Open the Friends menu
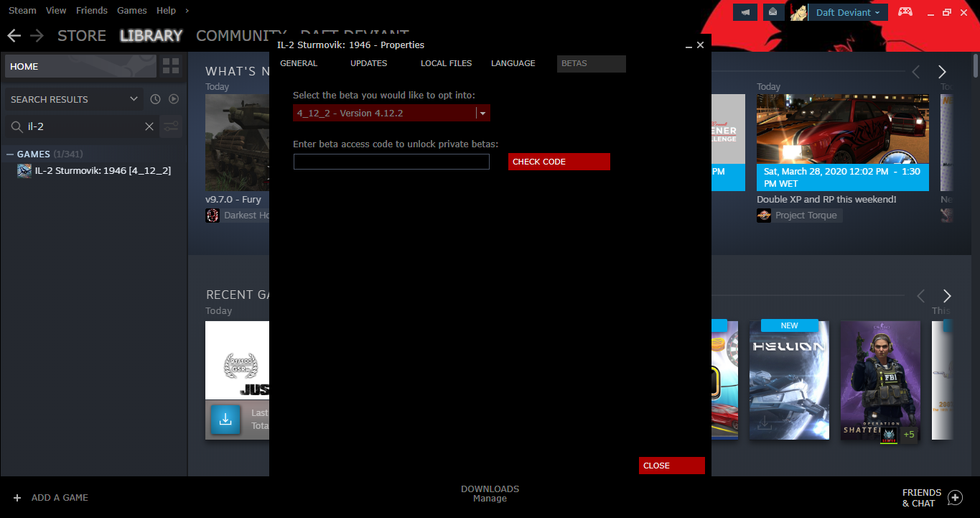This screenshot has height=518, width=980. (92, 11)
